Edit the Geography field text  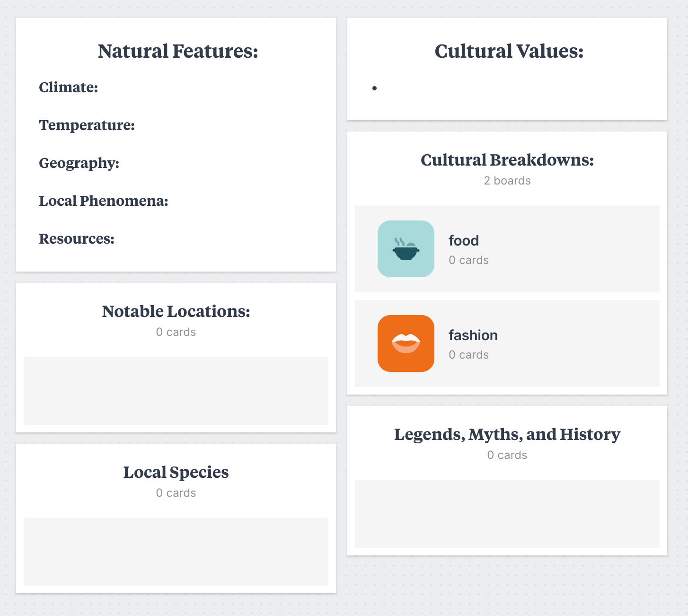coord(79,163)
